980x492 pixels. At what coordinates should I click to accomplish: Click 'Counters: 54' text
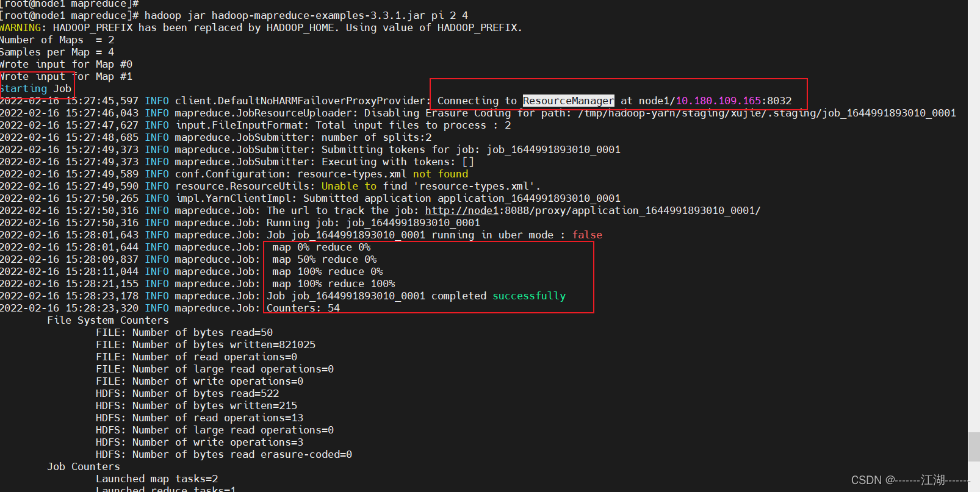(303, 308)
